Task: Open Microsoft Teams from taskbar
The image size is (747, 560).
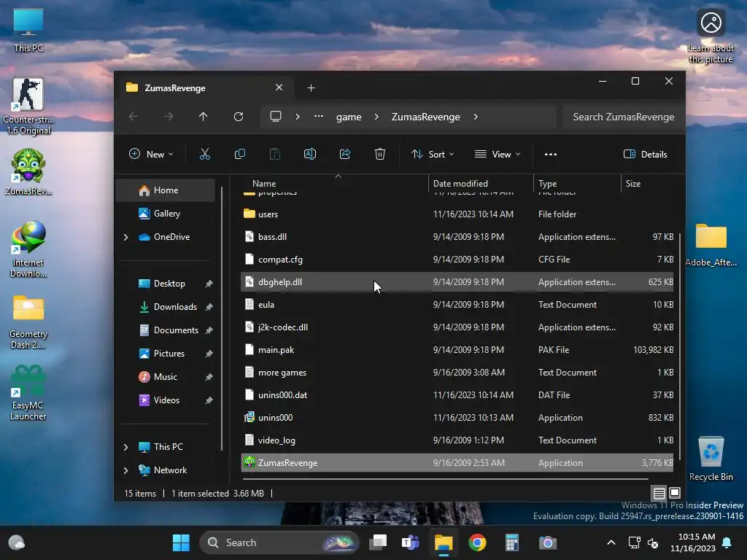Action: [x=410, y=542]
